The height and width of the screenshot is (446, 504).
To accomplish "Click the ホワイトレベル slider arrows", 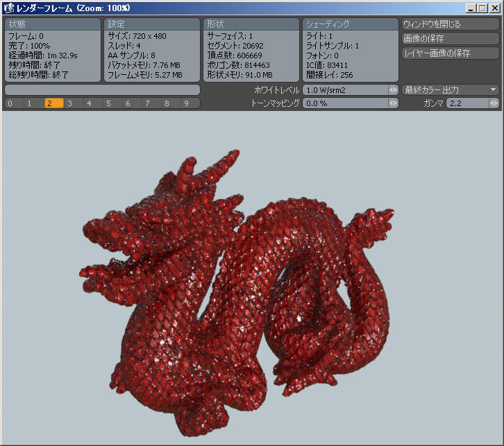I will point(394,90).
